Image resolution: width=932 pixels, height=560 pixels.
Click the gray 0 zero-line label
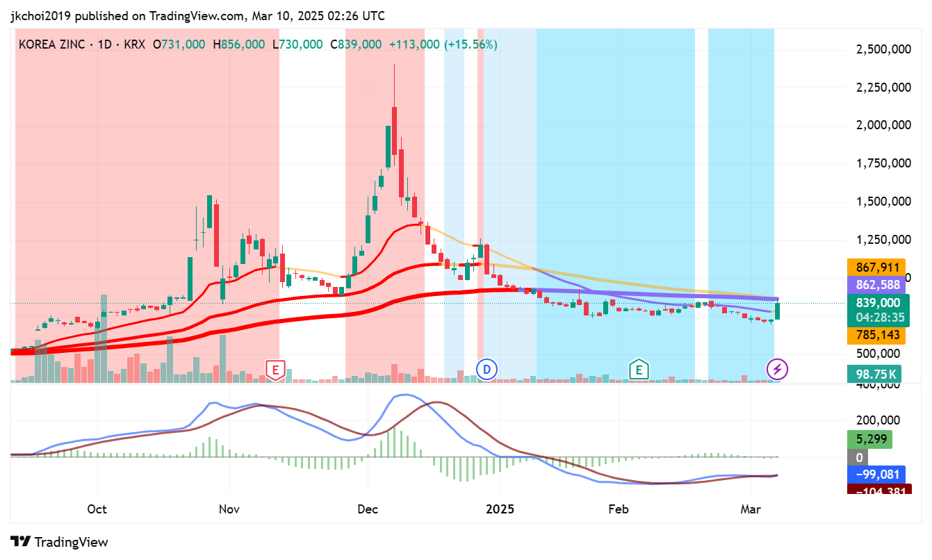859,457
